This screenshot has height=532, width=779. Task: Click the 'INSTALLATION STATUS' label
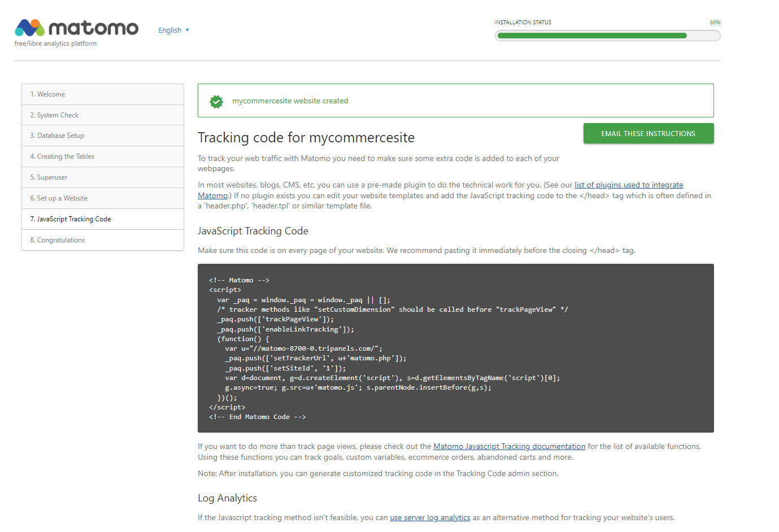523,23
